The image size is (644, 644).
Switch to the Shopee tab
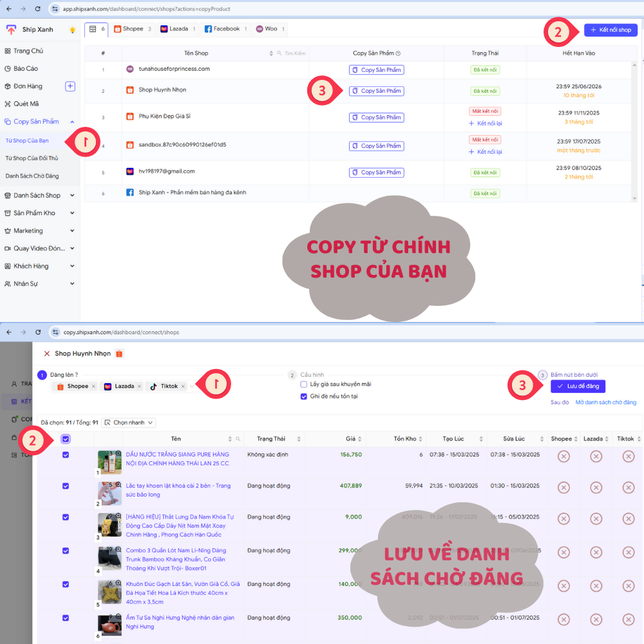(x=132, y=29)
